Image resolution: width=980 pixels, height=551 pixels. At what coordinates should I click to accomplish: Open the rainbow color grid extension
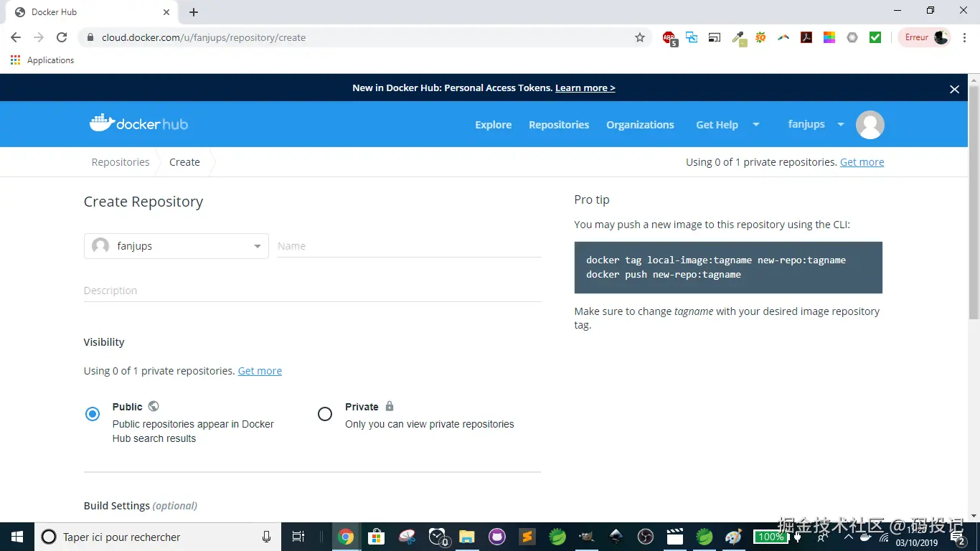click(x=829, y=37)
